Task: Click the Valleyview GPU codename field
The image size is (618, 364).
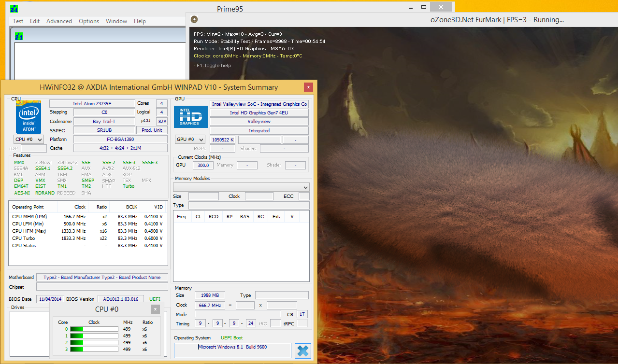Action: tap(259, 122)
